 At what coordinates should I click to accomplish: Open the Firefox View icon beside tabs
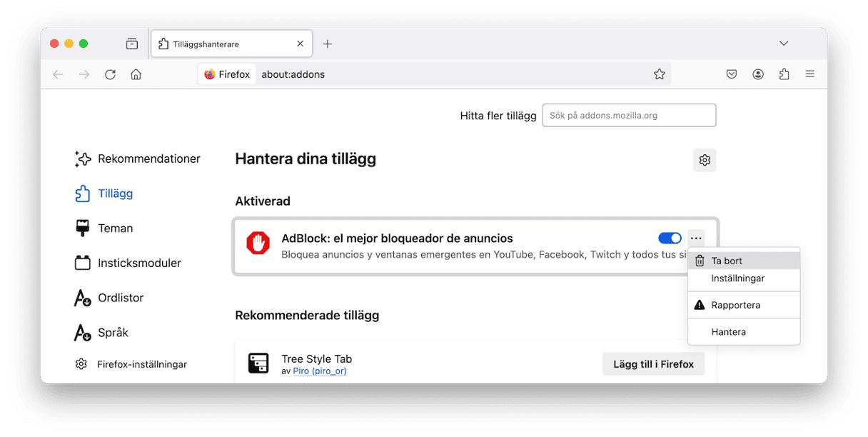click(132, 44)
